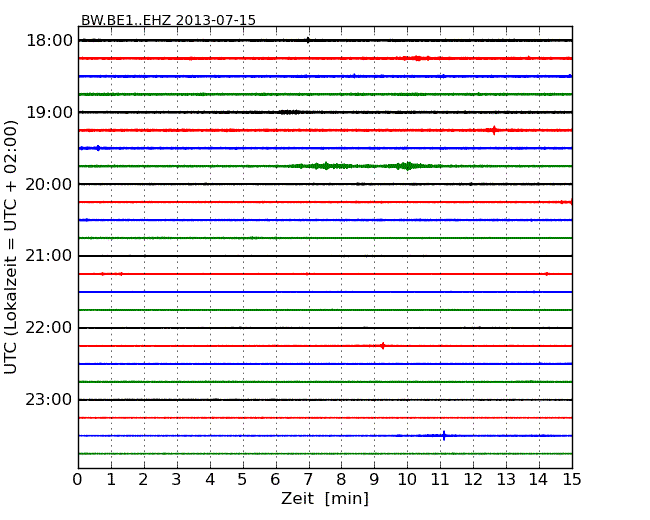The height and width of the screenshot is (520, 650).
Task: Click the x-axis tick label 0
Action: [78, 480]
